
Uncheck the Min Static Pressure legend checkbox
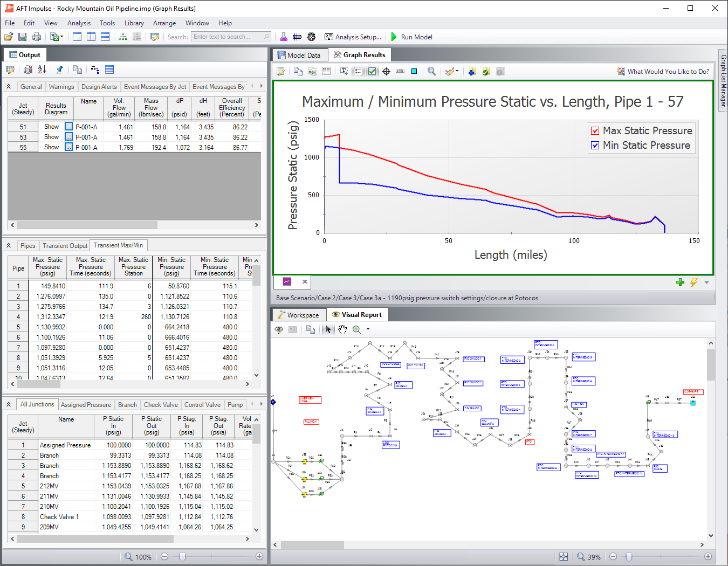pyautogui.click(x=595, y=145)
